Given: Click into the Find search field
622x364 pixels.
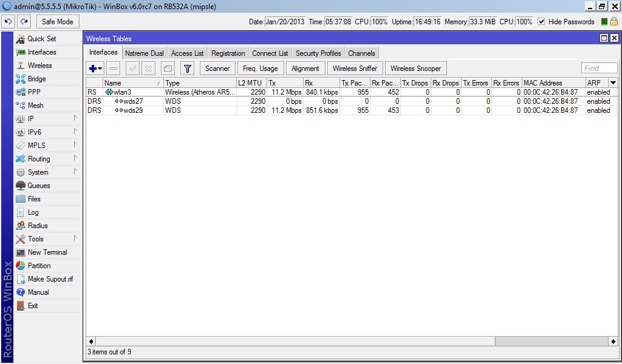Looking at the screenshot, I should [x=600, y=68].
